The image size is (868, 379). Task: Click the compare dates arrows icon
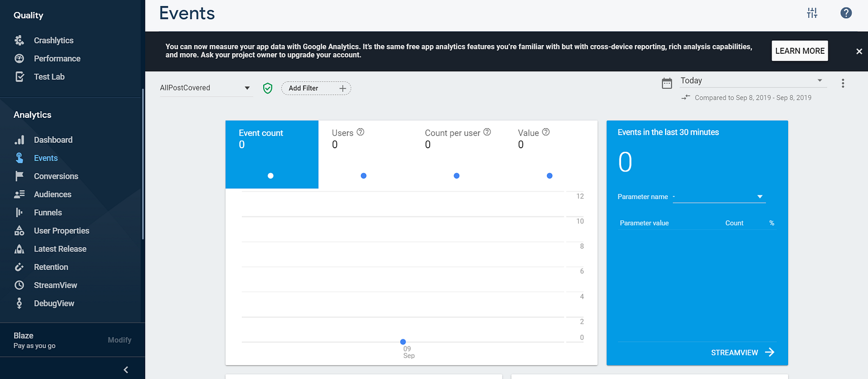click(686, 97)
